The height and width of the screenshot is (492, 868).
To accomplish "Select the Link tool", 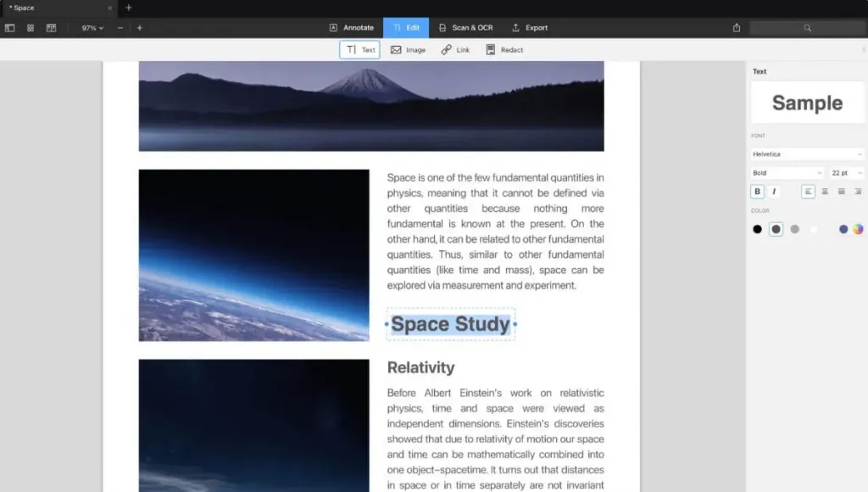I will [455, 50].
